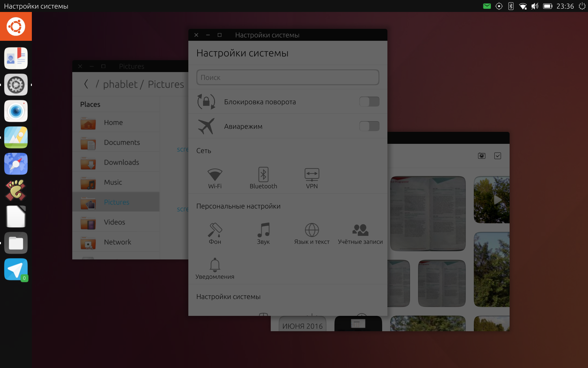
Task: Select Downloads in Places sidebar
Action: tap(121, 162)
